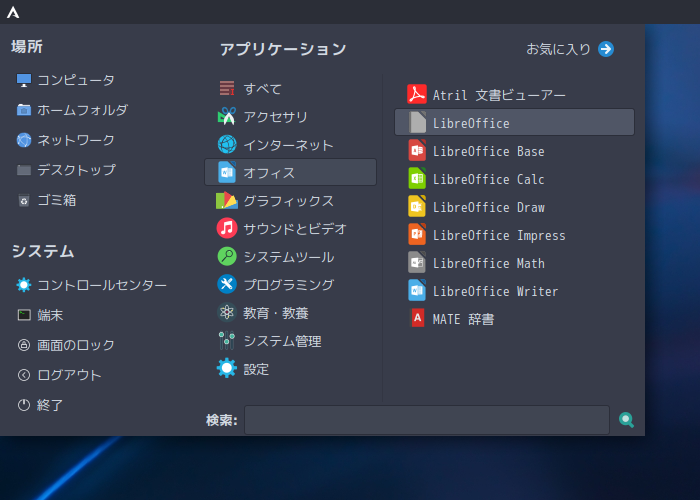The image size is (700, 500).
Task: Open ゴミ箱 from places
Action: 47,200
